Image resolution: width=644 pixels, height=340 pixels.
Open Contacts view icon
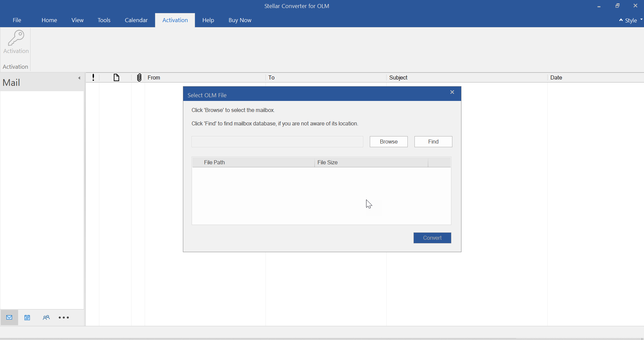(x=46, y=318)
